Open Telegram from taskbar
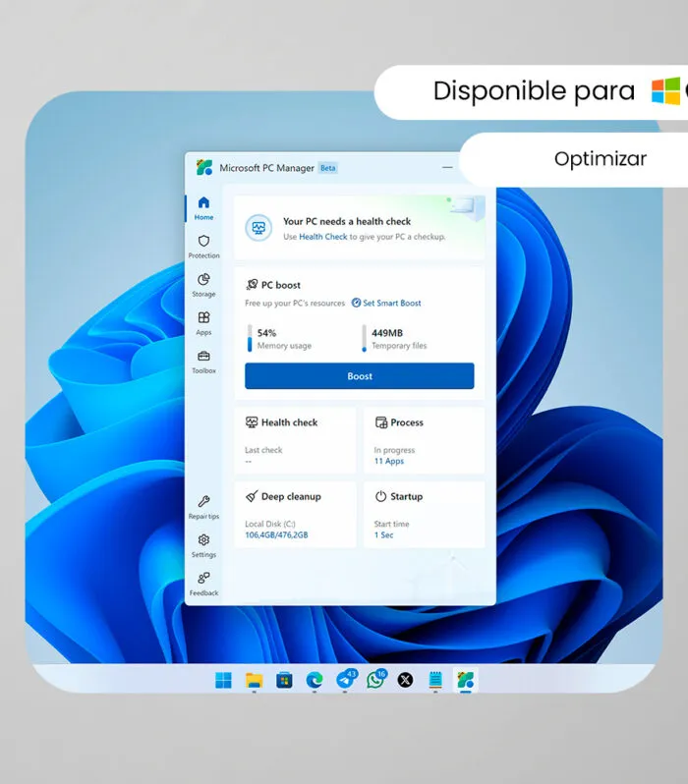Viewport: 688px width, 784px height. click(345, 680)
